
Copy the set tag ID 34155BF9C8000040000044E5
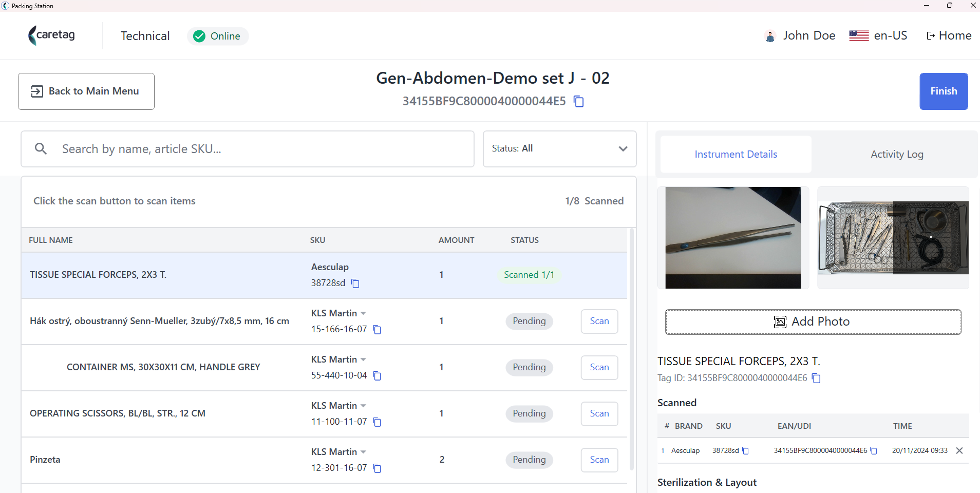(x=579, y=101)
